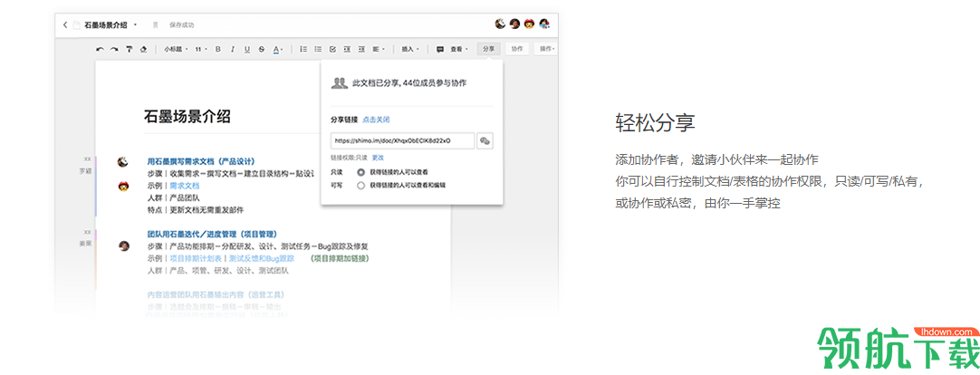The width and height of the screenshot is (980, 375).
Task: Redo the last undone edit
Action: [114, 49]
